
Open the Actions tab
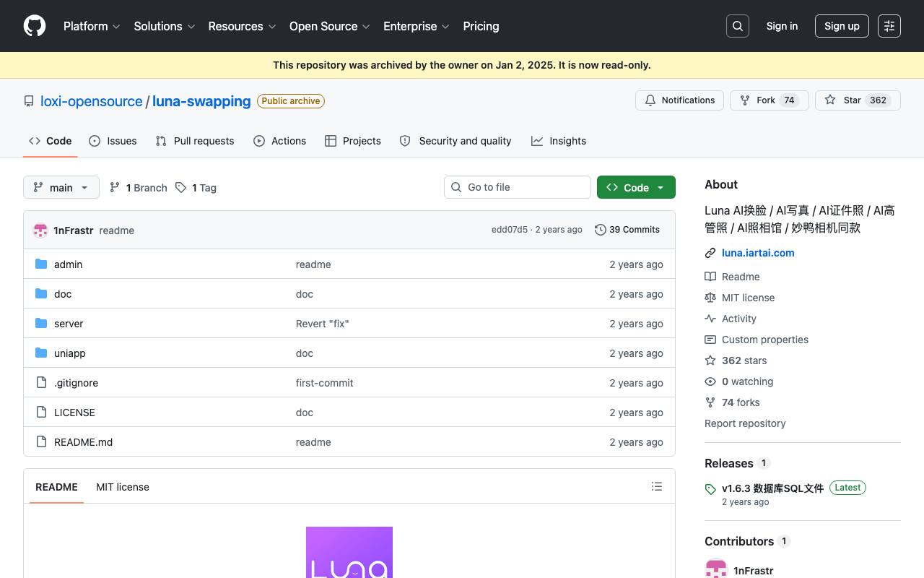(x=280, y=141)
